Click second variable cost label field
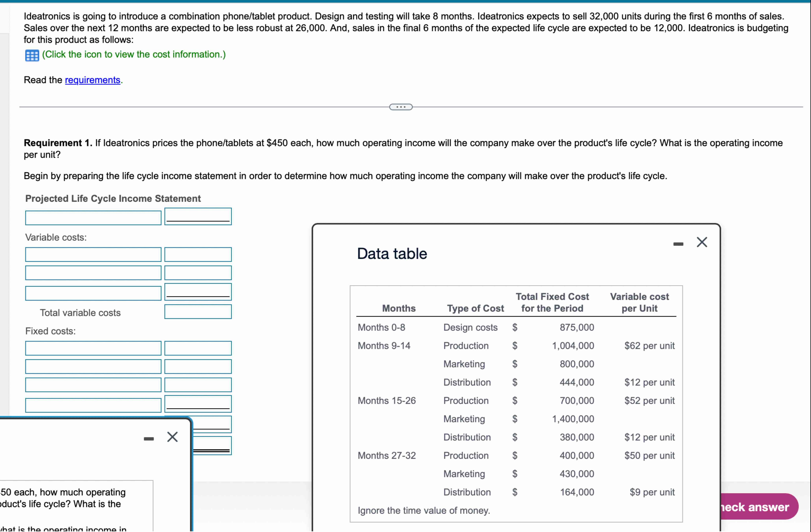The width and height of the screenshot is (811, 532). 93,273
